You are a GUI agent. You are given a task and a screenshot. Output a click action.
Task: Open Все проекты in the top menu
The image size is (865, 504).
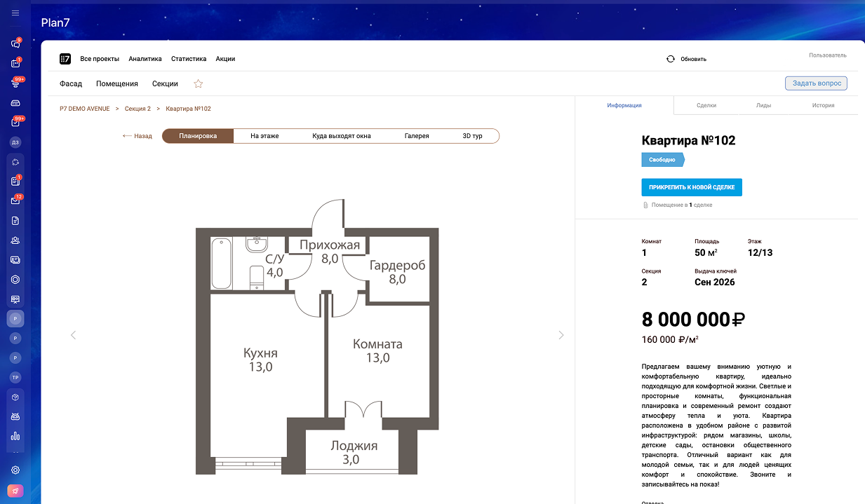(100, 59)
